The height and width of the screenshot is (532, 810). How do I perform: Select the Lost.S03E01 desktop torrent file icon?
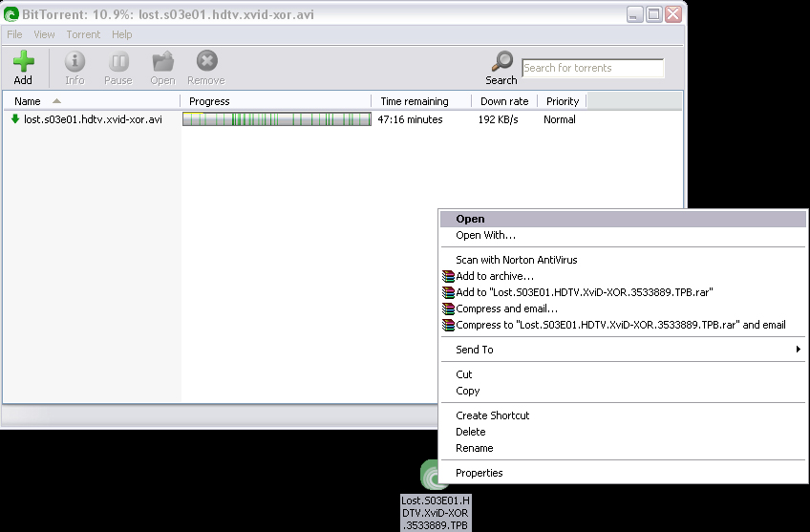pyautogui.click(x=430, y=475)
